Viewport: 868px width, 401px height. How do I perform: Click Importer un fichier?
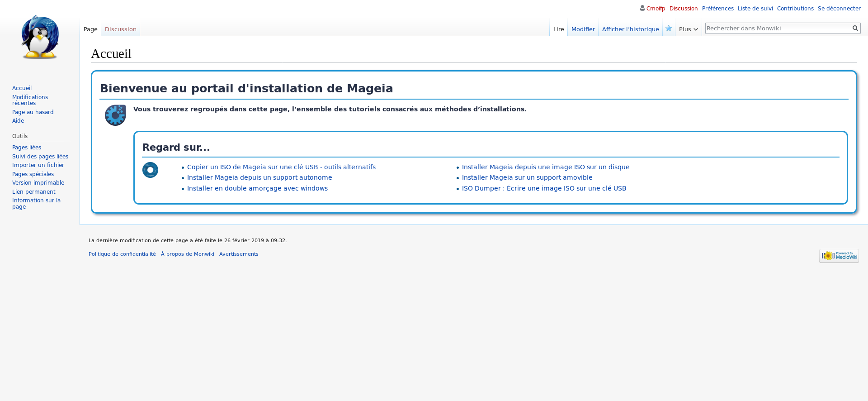pos(38,165)
